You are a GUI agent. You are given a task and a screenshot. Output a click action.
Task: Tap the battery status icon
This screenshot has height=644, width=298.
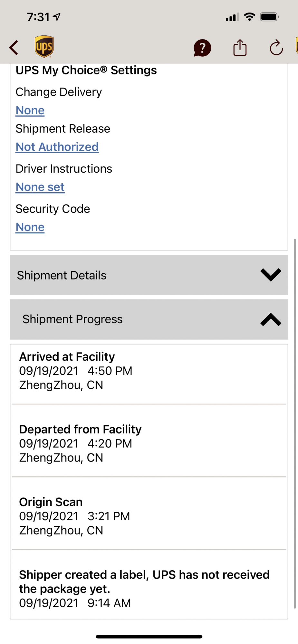pyautogui.click(x=270, y=17)
